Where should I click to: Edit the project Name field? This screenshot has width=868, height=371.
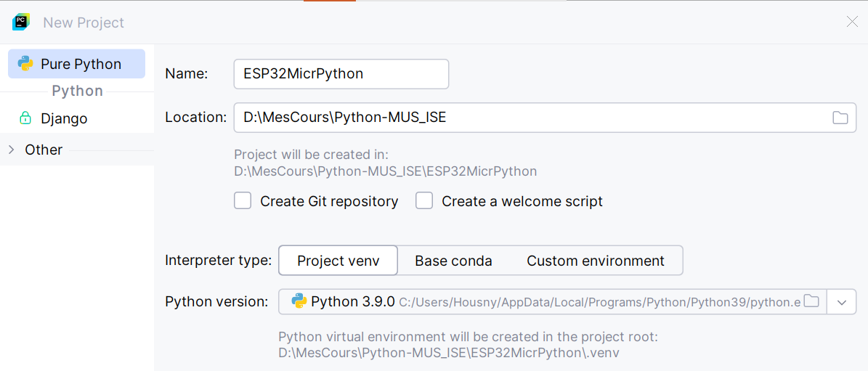pos(341,74)
